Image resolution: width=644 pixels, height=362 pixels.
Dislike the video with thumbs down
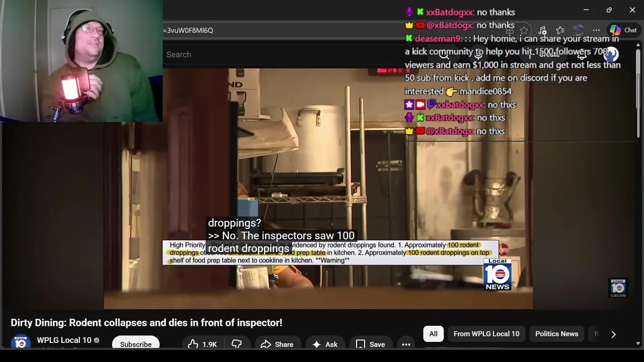point(236,344)
